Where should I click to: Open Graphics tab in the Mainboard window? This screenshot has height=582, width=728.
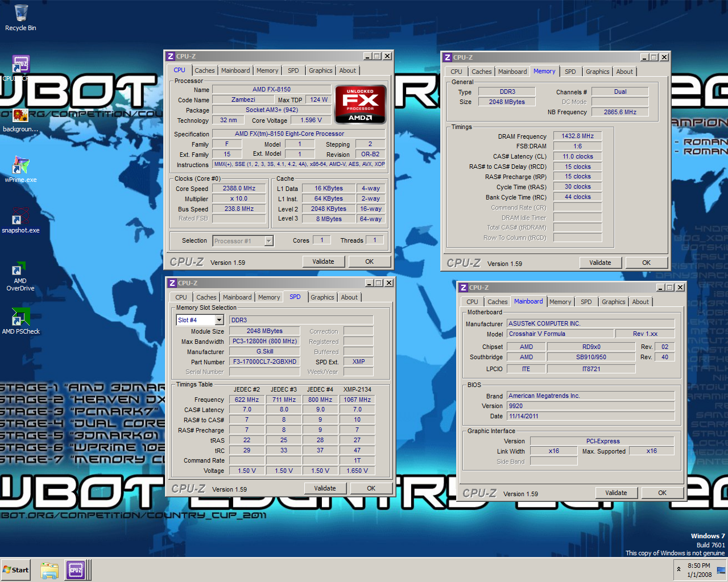tap(614, 302)
